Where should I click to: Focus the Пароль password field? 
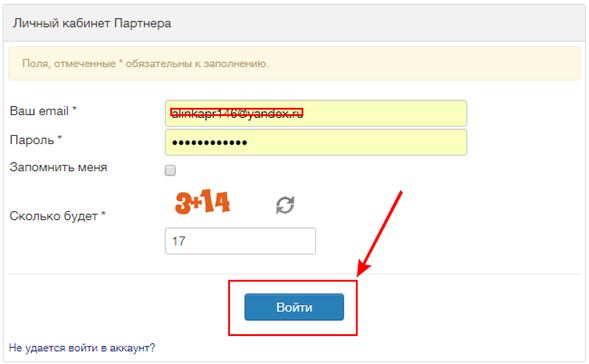point(316,142)
